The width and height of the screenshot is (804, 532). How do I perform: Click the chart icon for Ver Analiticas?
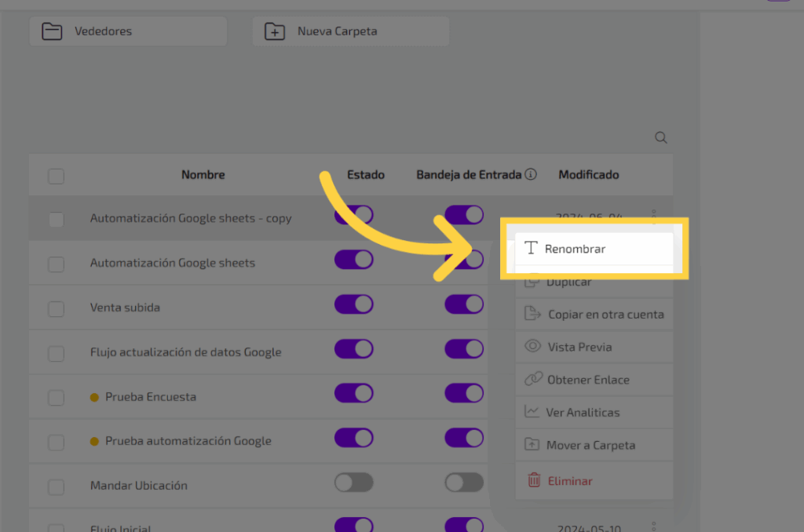click(532, 412)
